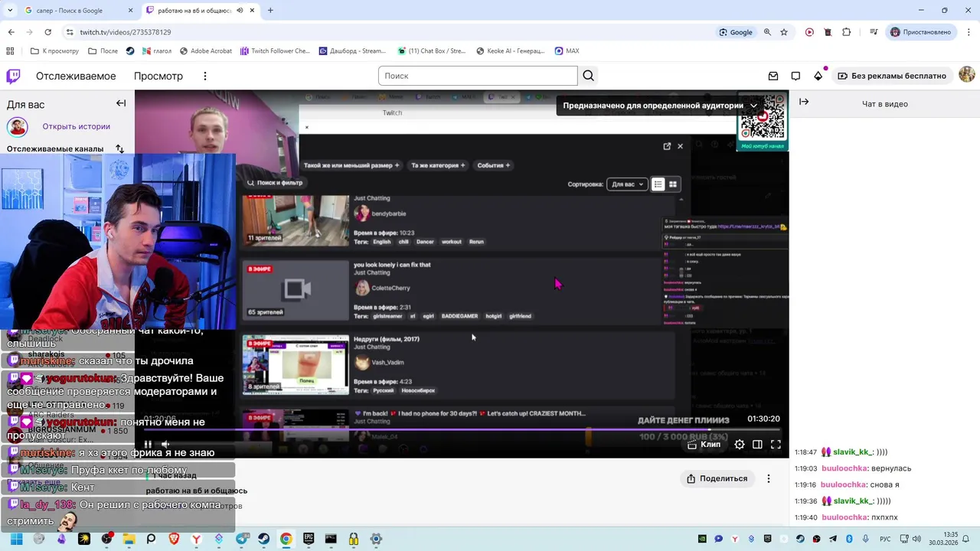Bookmark this page with the star icon
The image size is (980, 551).
coord(784,32)
